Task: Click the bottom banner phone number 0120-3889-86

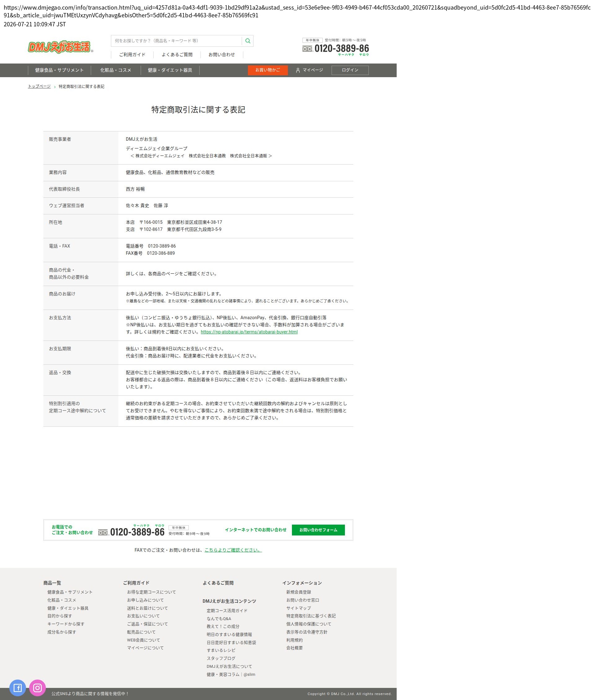Action: [x=137, y=532]
